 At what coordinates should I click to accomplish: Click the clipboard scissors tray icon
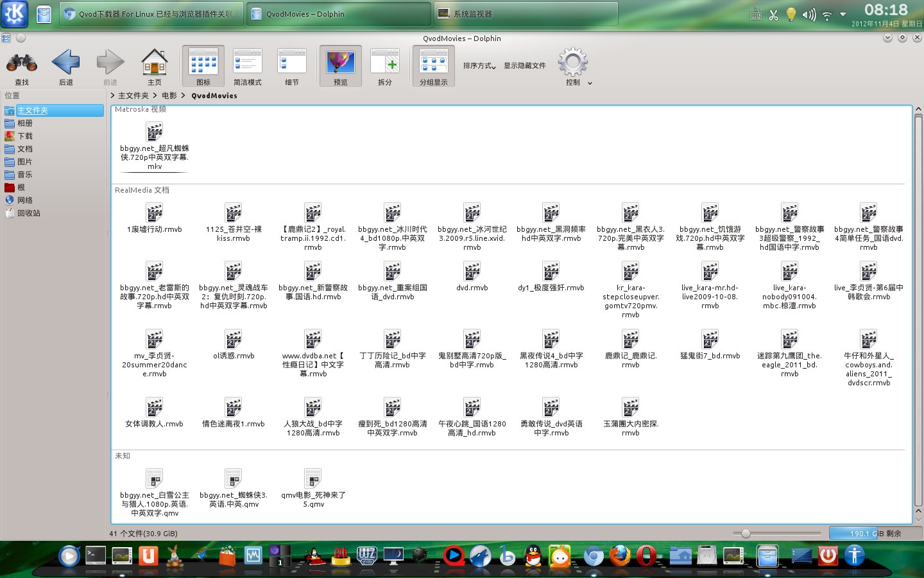pyautogui.click(x=773, y=14)
